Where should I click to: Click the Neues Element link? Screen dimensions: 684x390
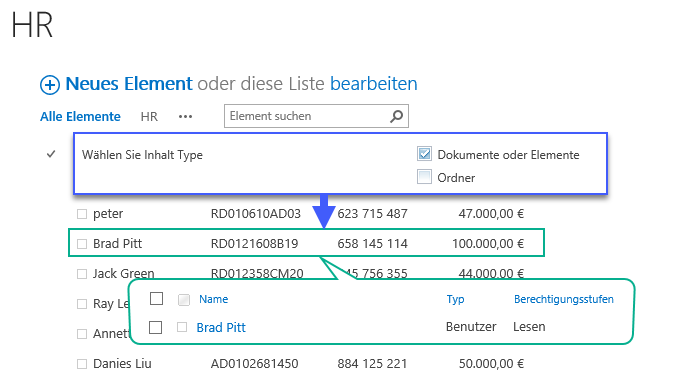(x=129, y=84)
